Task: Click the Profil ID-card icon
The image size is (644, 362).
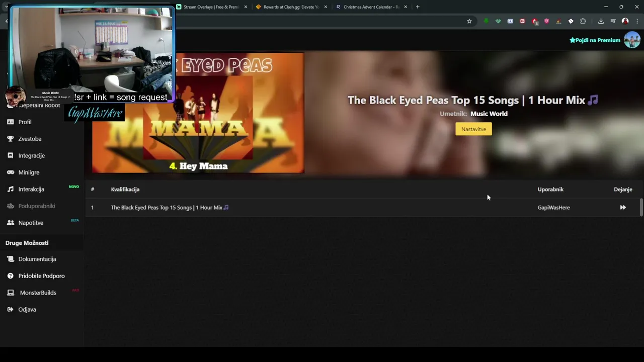Action: tap(10, 122)
